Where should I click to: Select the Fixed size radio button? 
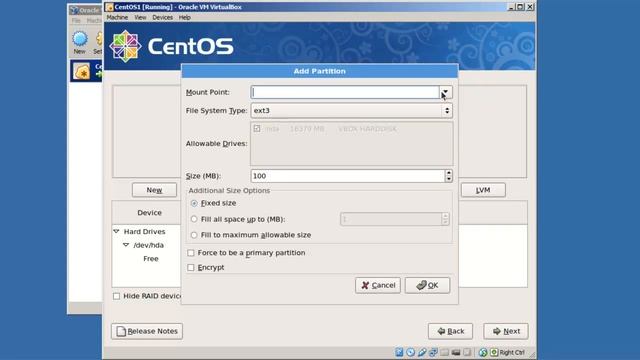pos(194,203)
